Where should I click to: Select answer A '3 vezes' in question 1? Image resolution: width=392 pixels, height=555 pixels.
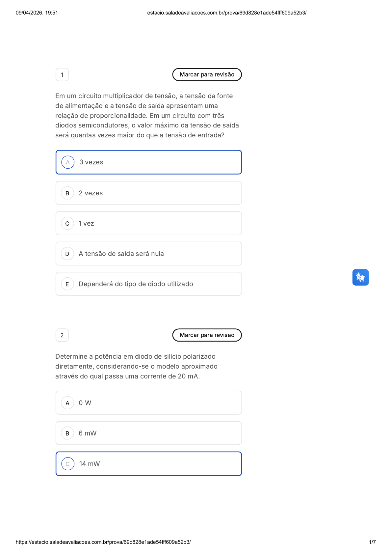pyautogui.click(x=148, y=162)
